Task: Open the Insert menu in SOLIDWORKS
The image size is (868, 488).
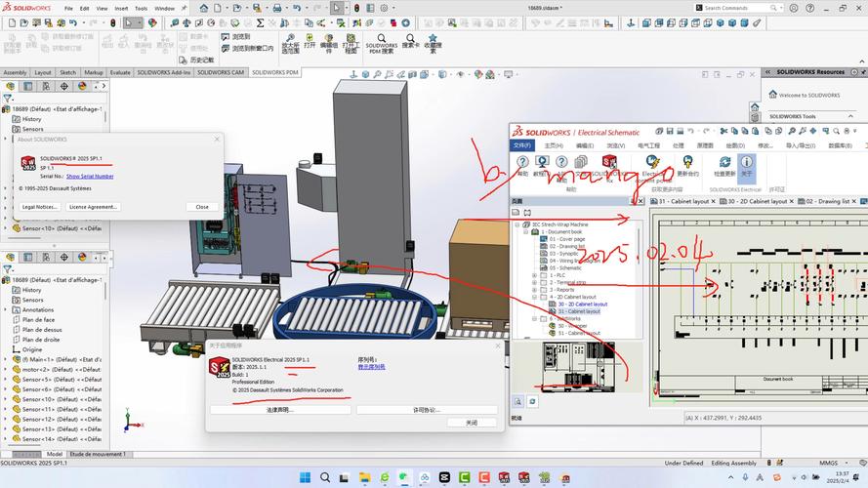Action: pos(121,9)
